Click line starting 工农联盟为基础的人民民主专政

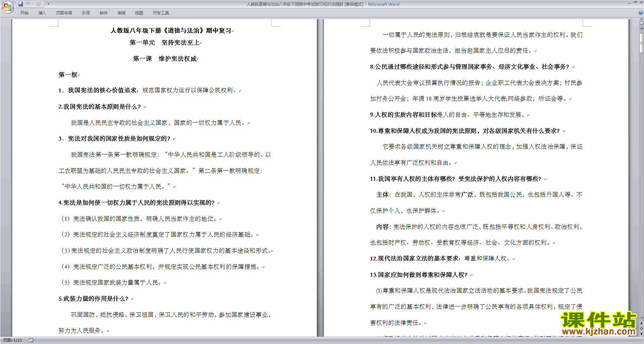(x=160, y=171)
